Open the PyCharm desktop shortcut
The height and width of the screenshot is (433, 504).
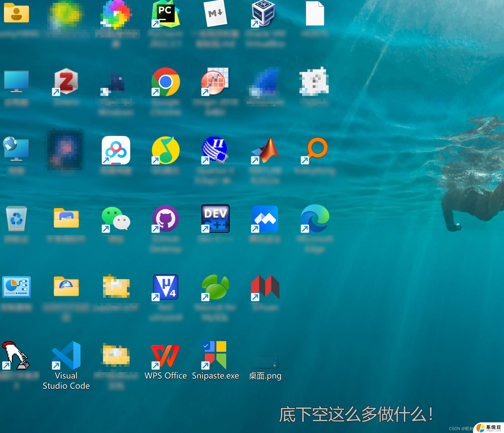[166, 14]
